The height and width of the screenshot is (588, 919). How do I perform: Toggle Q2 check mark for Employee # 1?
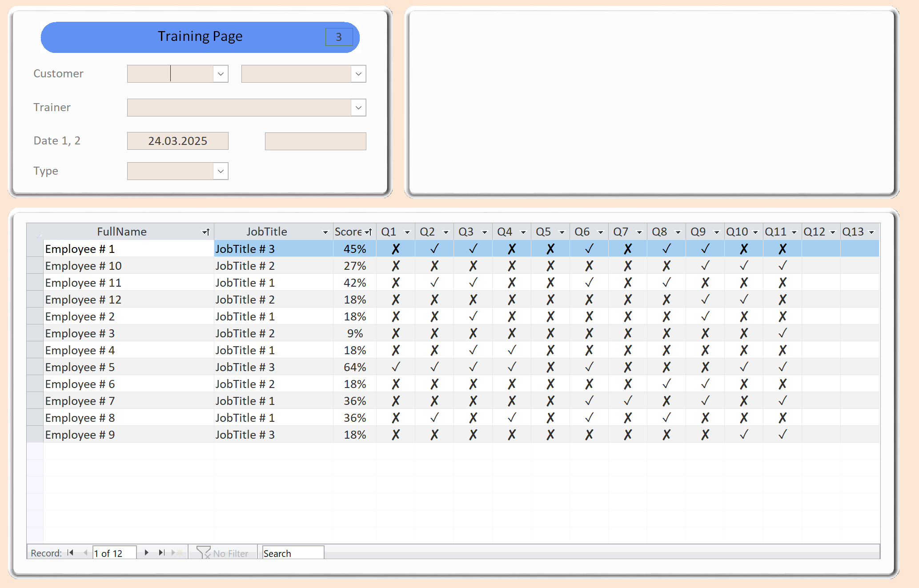point(434,249)
